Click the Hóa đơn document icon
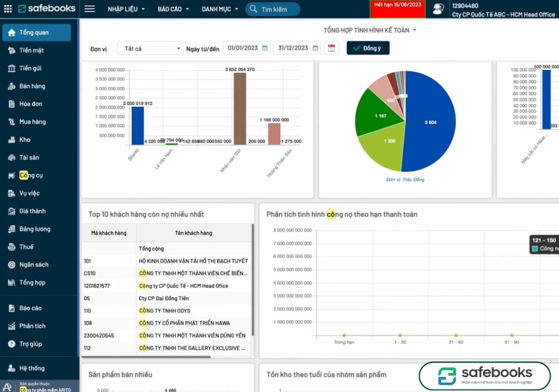 (x=12, y=104)
